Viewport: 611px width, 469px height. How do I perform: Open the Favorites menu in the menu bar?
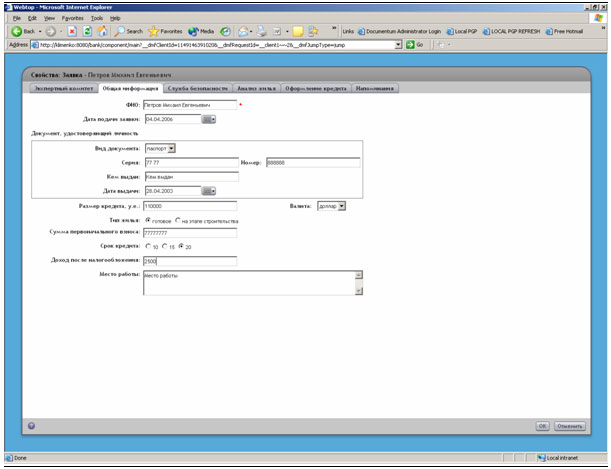click(72, 18)
